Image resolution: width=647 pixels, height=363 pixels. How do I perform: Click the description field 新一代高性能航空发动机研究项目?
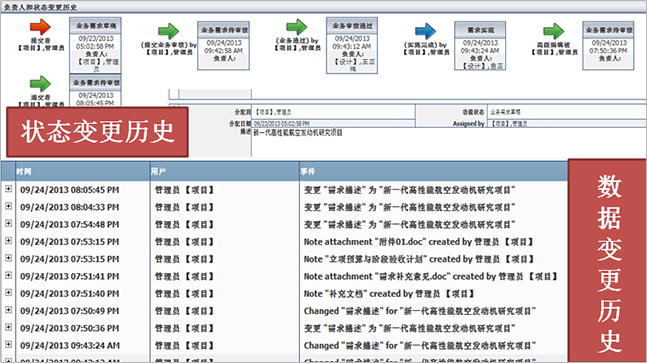click(x=298, y=133)
